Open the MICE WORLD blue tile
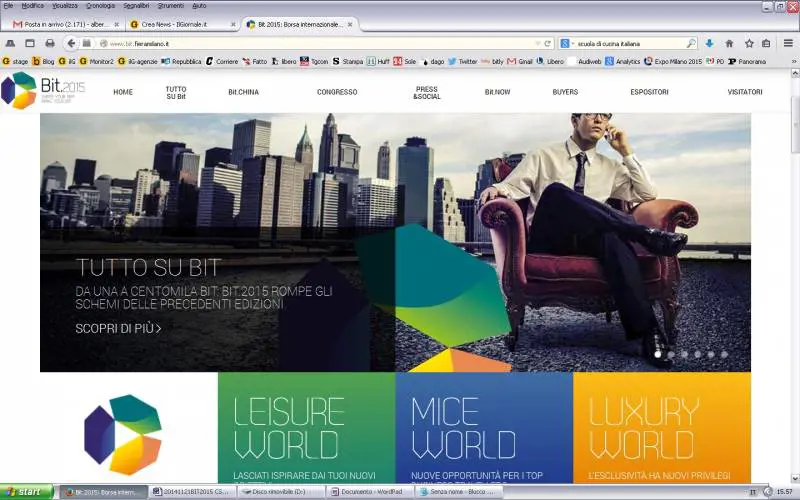 (x=484, y=428)
